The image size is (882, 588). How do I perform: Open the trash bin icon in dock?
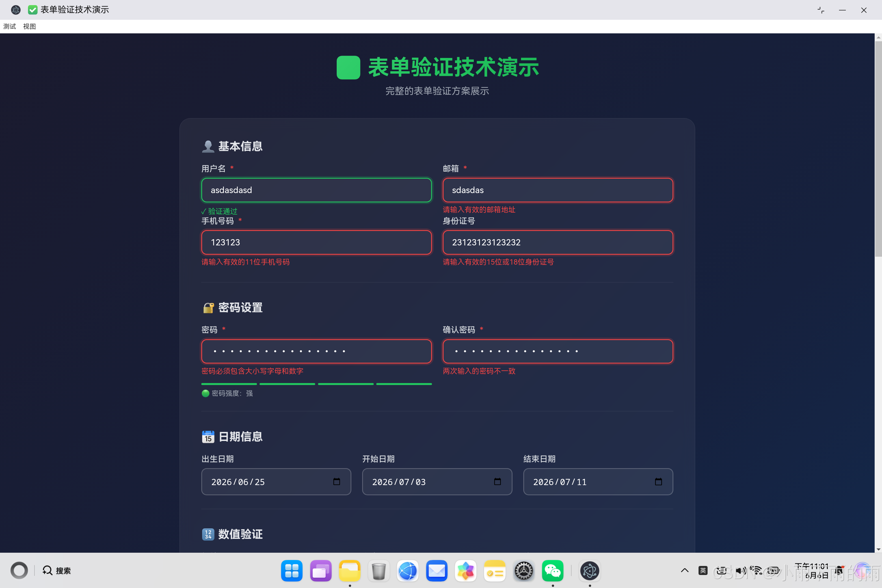379,571
